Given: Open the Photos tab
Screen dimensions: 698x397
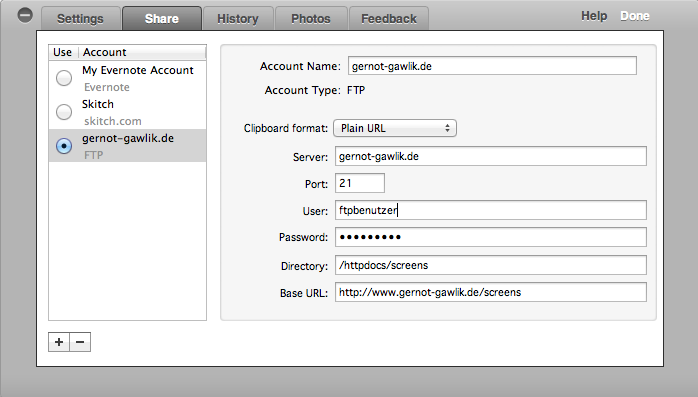Looking at the screenshot, I should [311, 19].
